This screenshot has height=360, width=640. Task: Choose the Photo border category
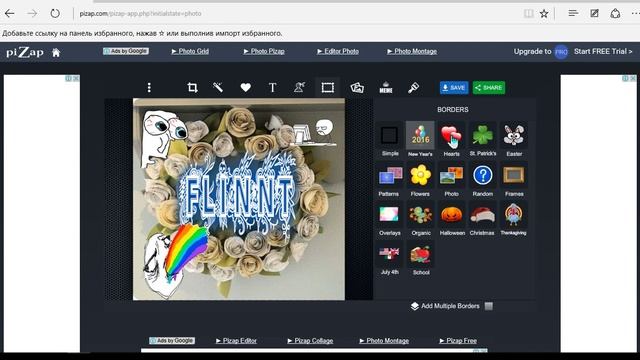tap(451, 180)
